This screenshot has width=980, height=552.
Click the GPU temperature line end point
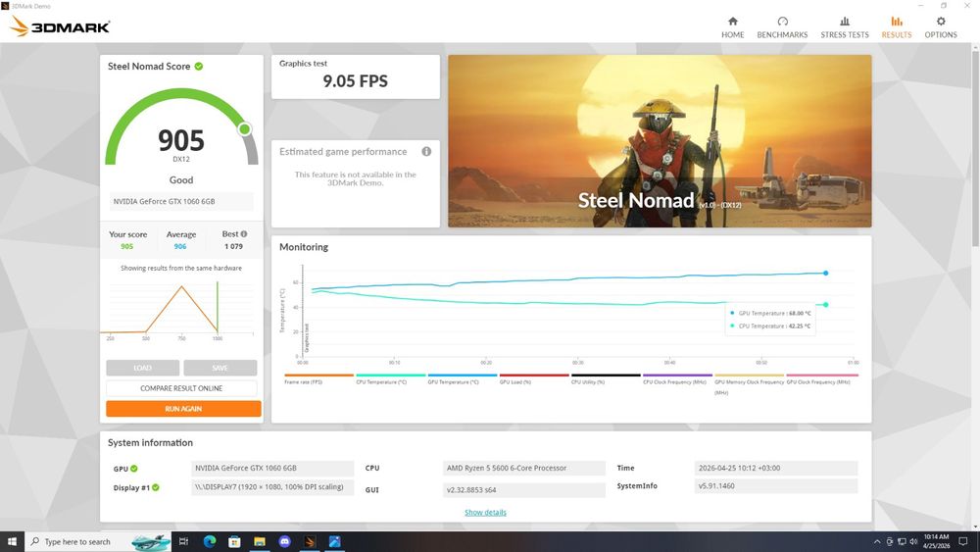[825, 274]
